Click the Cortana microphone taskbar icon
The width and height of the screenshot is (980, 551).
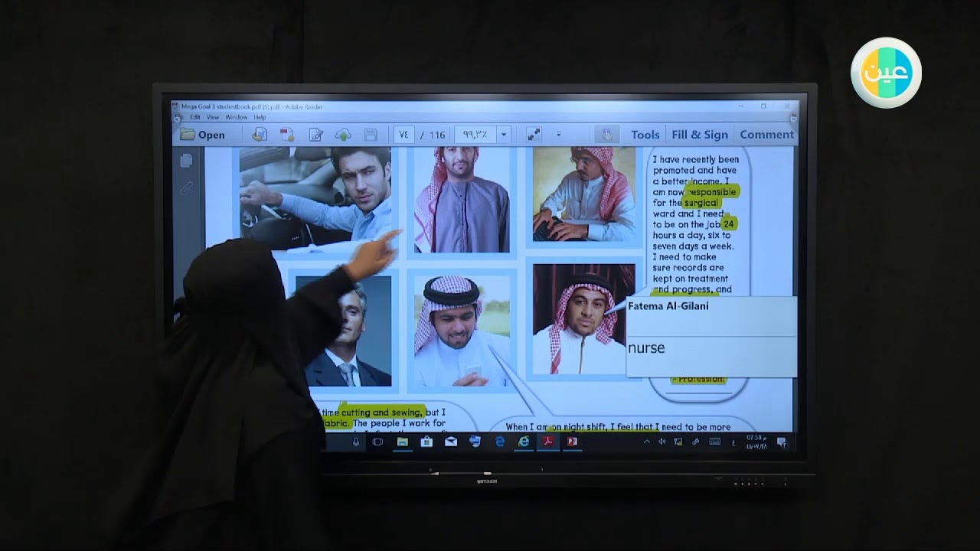pyautogui.click(x=356, y=442)
